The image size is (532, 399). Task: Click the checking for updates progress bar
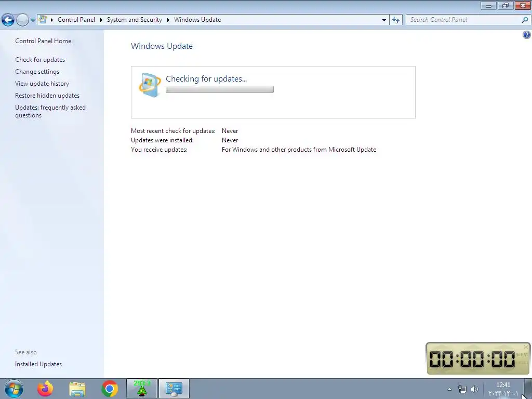coord(220,89)
